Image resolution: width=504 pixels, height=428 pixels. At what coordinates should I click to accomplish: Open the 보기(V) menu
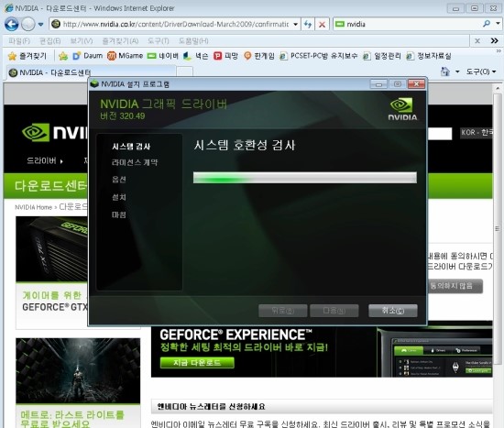pyautogui.click(x=82, y=41)
